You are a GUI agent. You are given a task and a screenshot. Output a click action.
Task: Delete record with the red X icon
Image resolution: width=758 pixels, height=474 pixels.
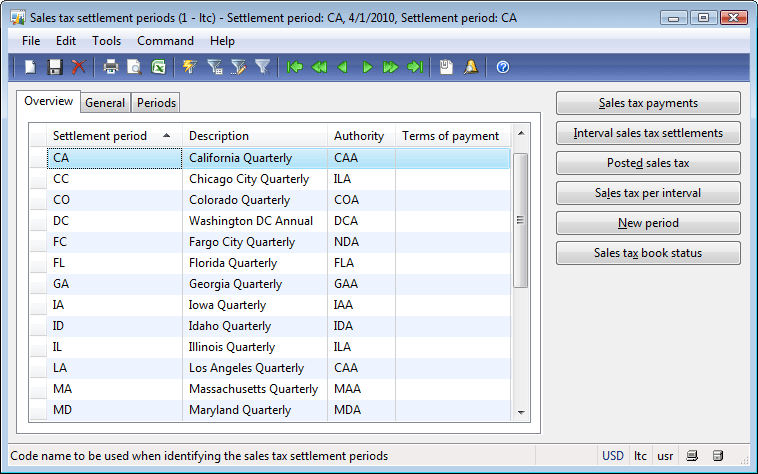(78, 67)
